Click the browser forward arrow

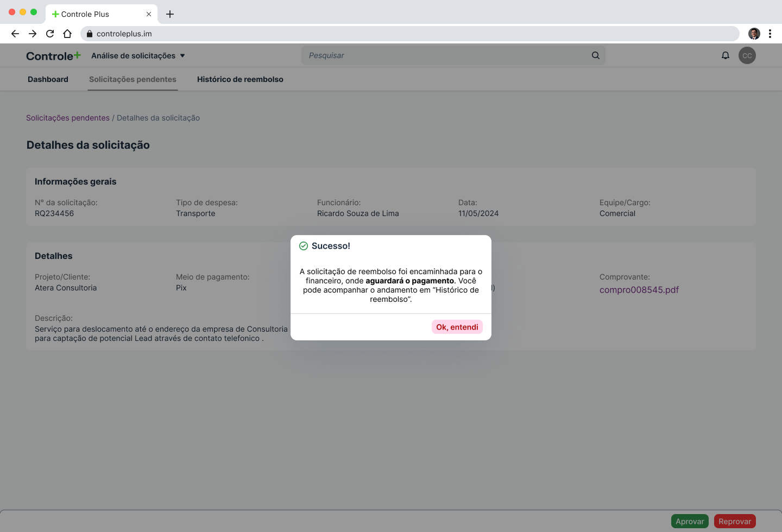pyautogui.click(x=33, y=34)
